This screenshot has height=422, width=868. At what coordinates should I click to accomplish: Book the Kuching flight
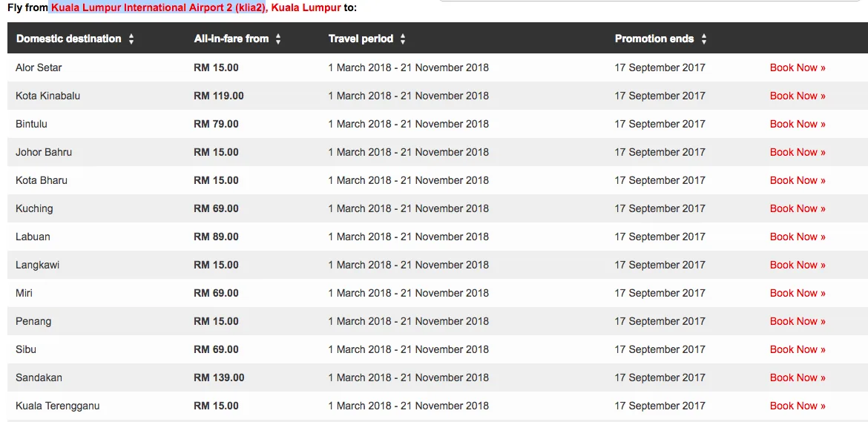pyautogui.click(x=798, y=208)
